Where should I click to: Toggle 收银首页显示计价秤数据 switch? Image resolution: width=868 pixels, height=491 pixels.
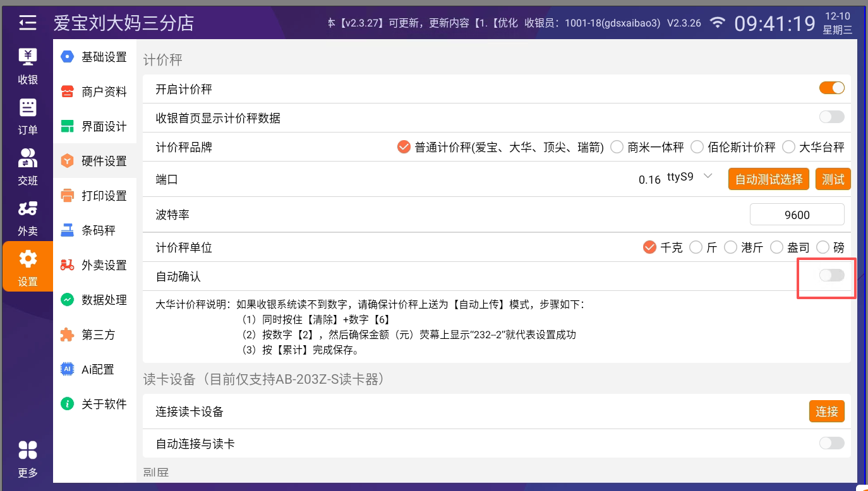click(831, 117)
